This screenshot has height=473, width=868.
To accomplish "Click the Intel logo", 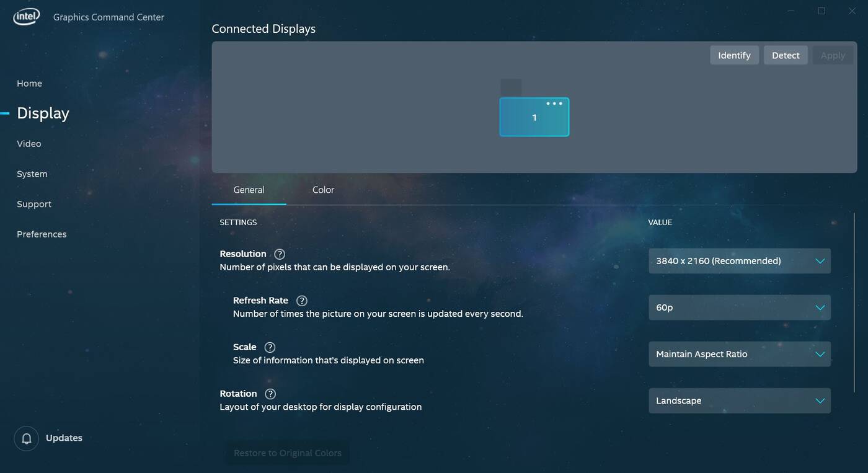I will point(27,17).
